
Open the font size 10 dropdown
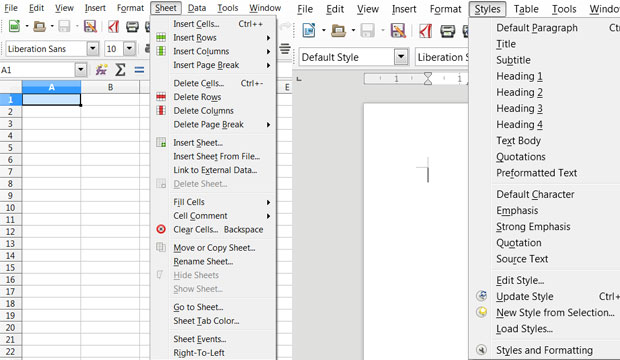[130, 49]
